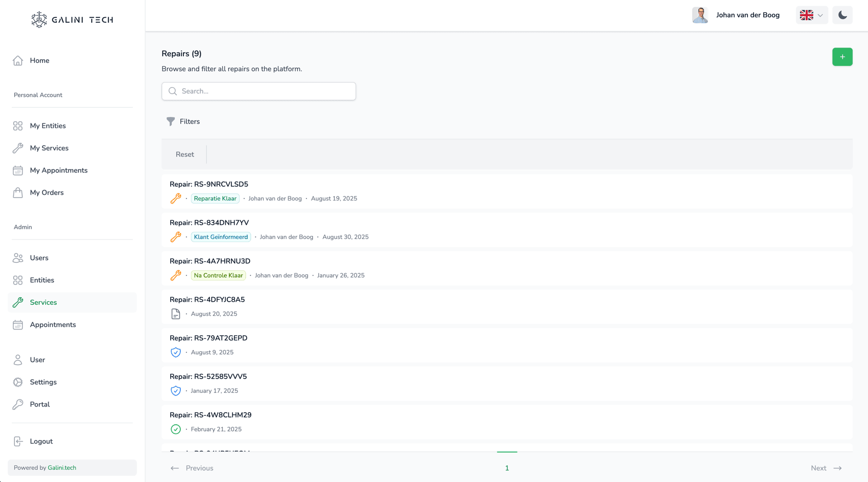Click inside the Search input field
The image size is (868, 482).
point(258,91)
